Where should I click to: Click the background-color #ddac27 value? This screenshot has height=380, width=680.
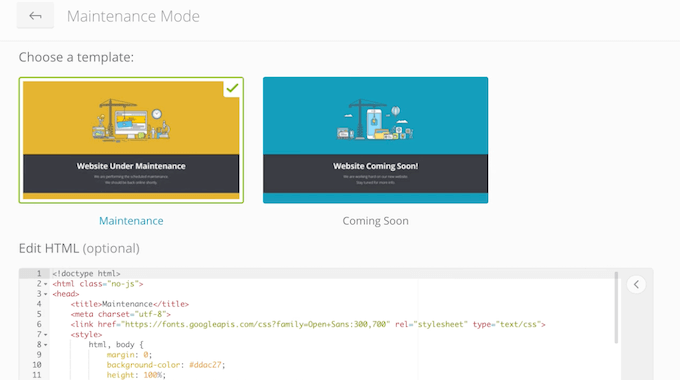(x=205, y=365)
